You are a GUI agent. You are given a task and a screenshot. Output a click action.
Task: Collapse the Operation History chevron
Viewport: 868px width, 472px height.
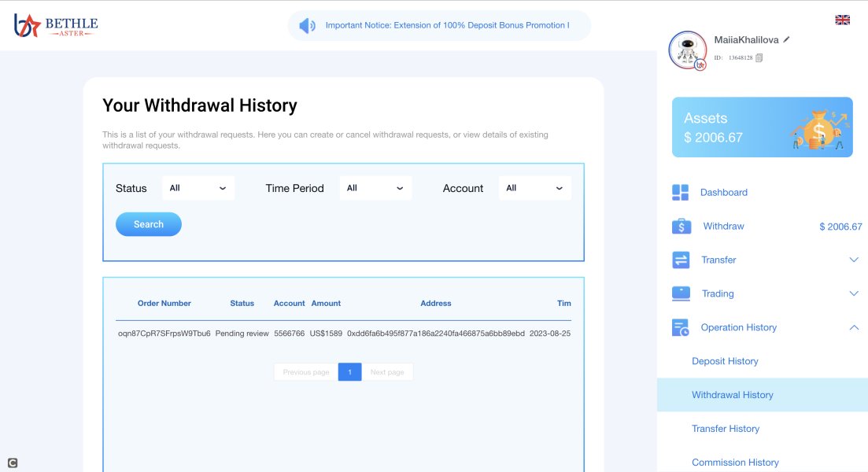click(x=854, y=327)
